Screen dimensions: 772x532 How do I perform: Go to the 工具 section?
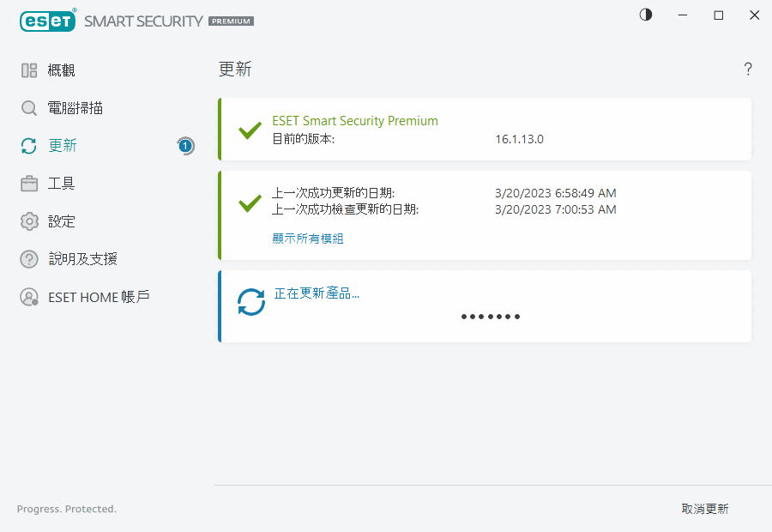click(62, 184)
